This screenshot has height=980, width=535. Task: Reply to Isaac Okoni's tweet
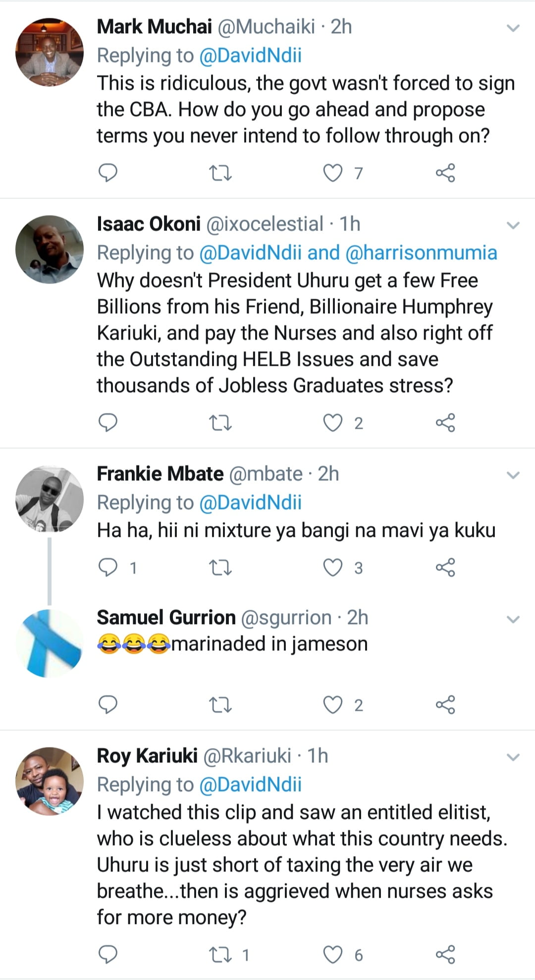coord(108,422)
